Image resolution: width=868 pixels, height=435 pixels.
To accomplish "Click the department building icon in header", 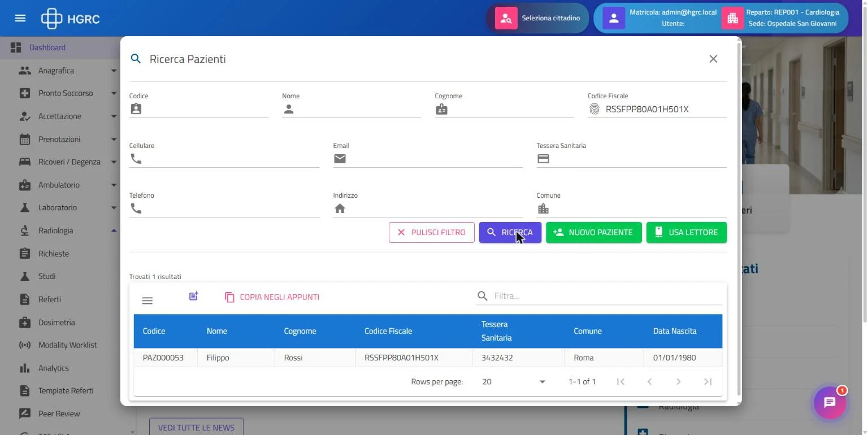I will click(x=732, y=18).
